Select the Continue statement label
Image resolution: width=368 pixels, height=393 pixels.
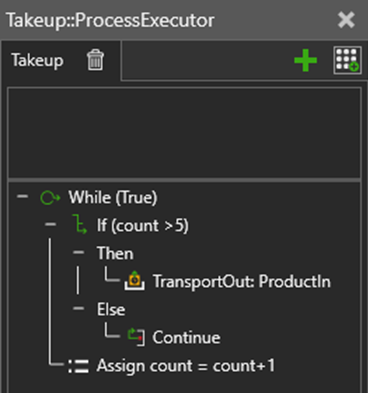coord(186,337)
